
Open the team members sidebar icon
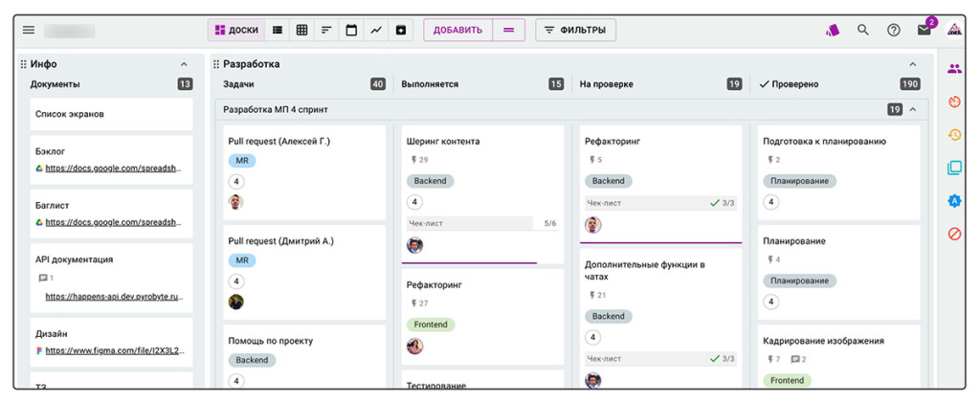[x=954, y=69]
